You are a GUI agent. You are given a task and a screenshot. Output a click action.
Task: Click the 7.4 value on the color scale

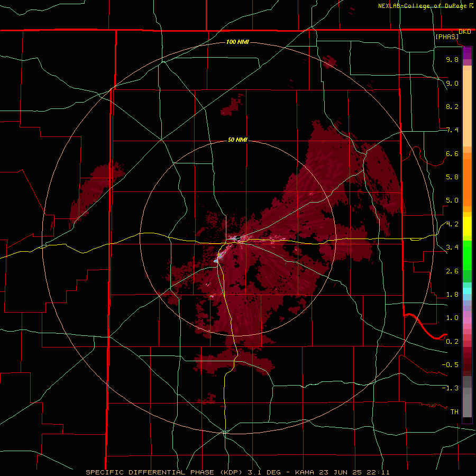pyautogui.click(x=452, y=130)
